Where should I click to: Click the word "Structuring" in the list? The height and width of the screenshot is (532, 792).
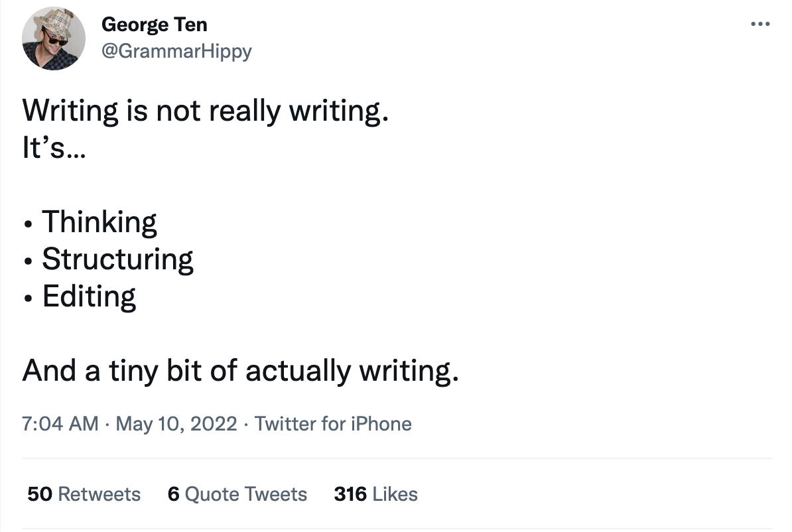[x=117, y=259]
